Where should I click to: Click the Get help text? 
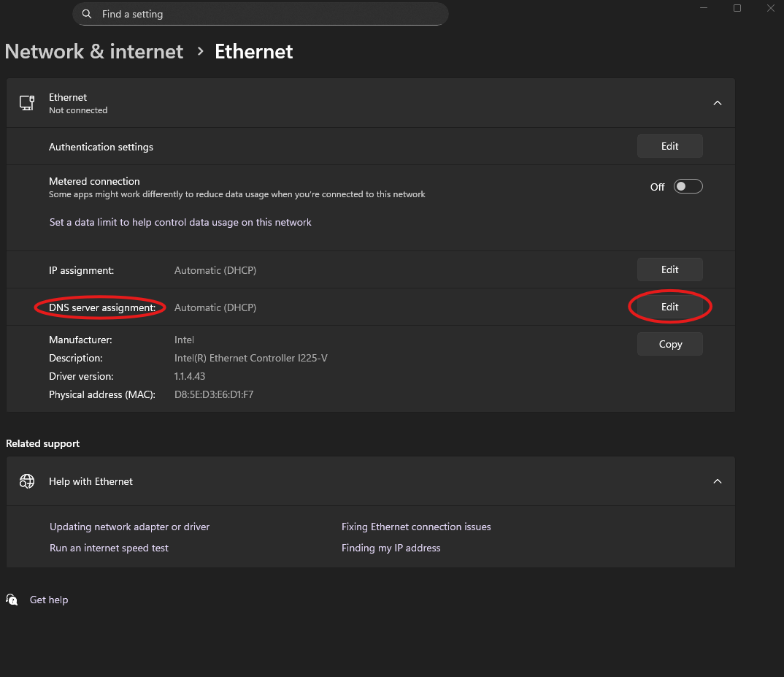[x=48, y=600]
